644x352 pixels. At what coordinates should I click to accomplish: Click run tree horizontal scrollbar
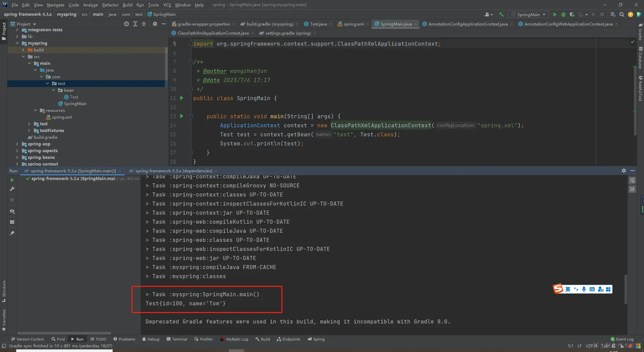coord(64,333)
